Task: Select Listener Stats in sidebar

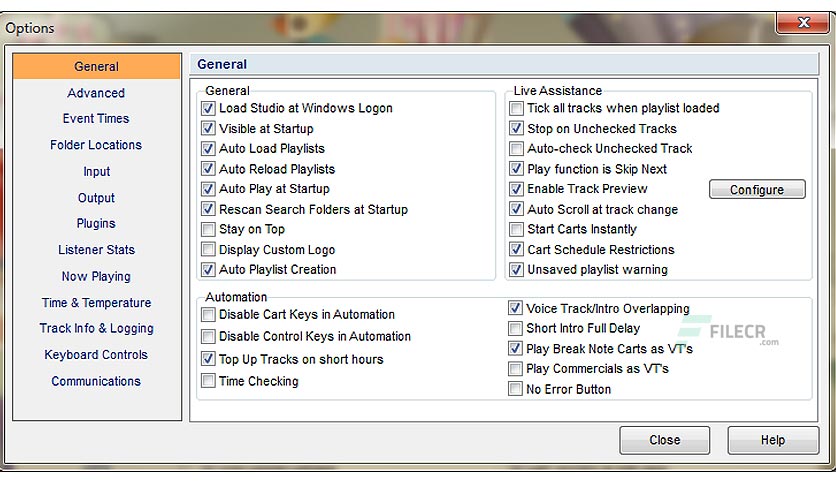Action: coord(96,250)
